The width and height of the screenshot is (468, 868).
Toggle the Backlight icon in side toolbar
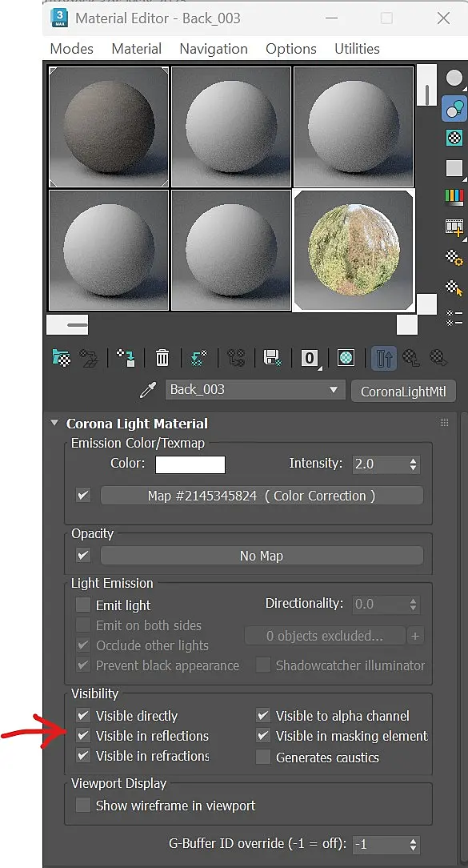pos(454,109)
